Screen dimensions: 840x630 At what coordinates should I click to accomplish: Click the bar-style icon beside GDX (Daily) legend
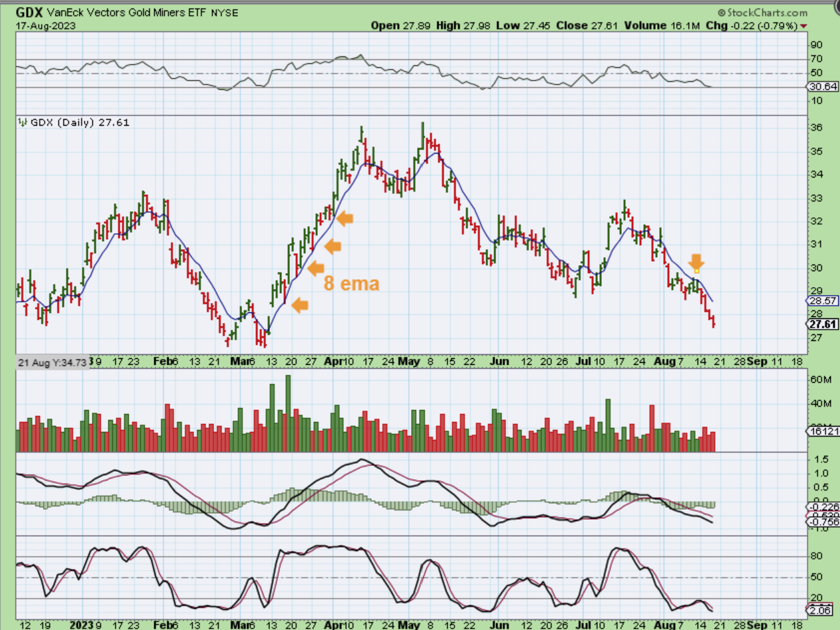point(23,122)
